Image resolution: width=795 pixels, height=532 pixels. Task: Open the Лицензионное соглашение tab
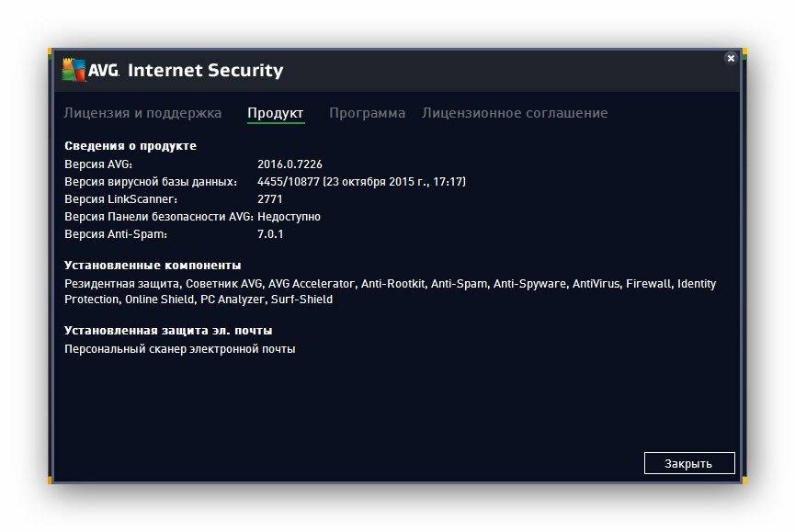pos(515,112)
